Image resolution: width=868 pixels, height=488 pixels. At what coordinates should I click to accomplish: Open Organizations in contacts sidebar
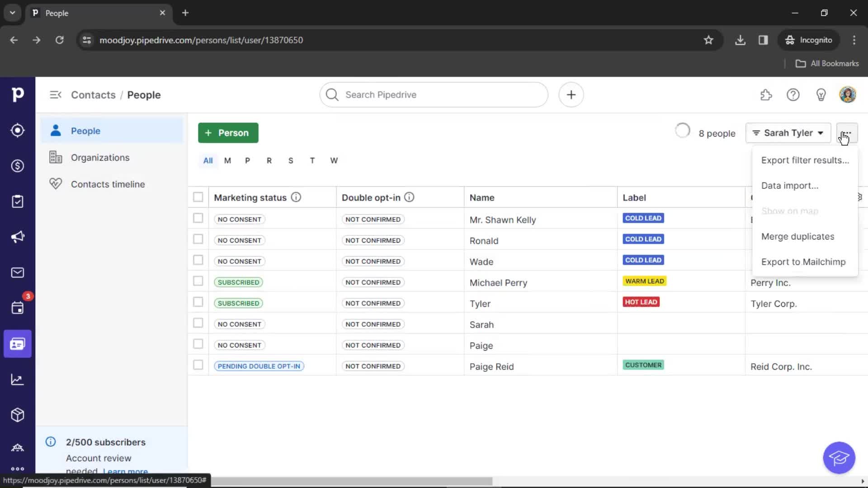112,158
